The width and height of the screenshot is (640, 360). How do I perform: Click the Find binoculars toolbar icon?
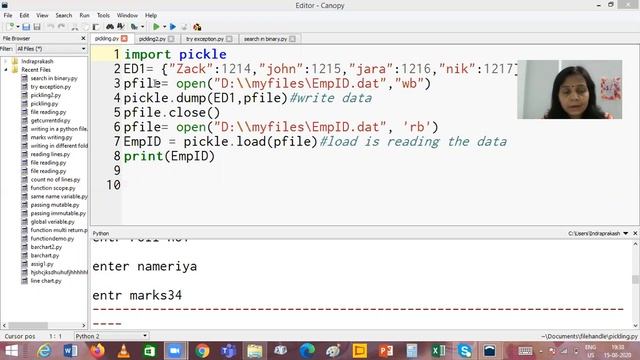pos(110,27)
